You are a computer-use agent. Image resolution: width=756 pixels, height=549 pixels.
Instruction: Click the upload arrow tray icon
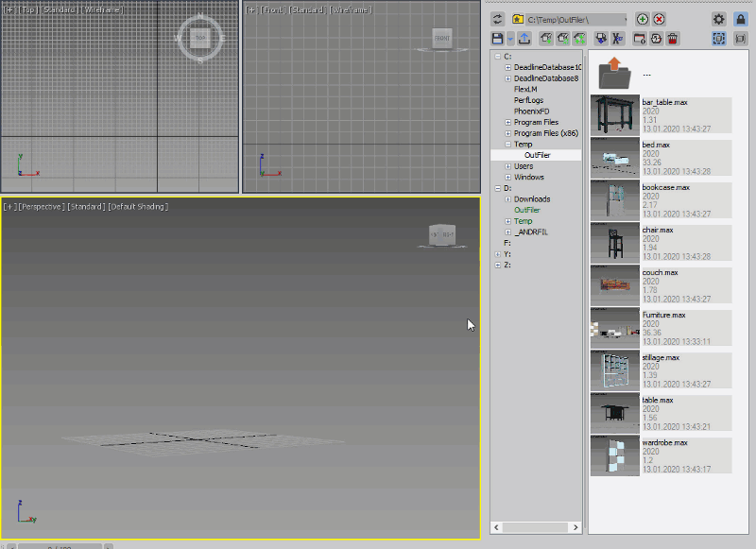(524, 39)
